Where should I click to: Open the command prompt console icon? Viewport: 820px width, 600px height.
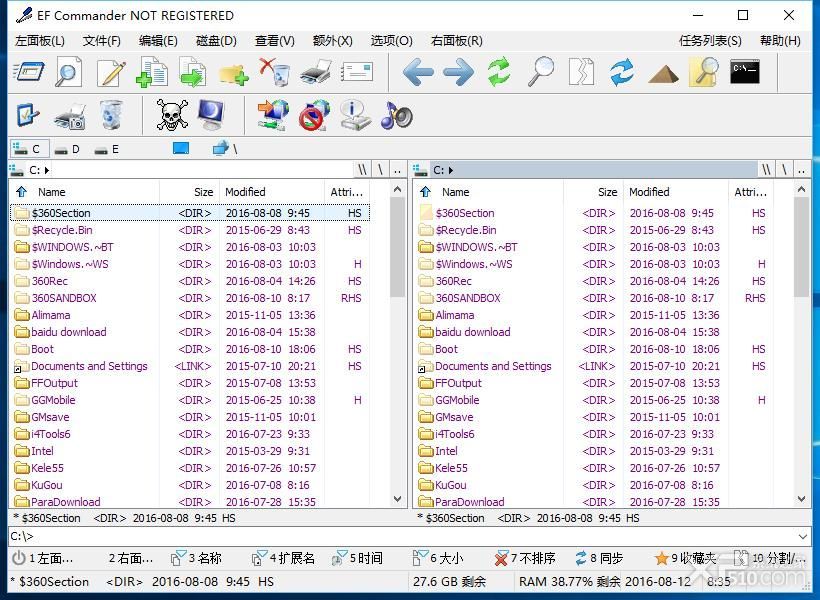click(x=745, y=72)
